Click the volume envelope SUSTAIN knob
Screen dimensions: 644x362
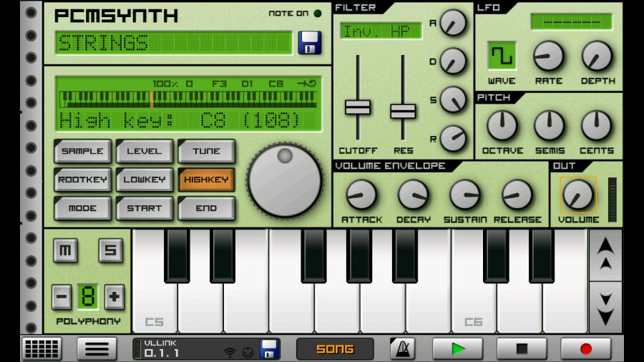465,195
